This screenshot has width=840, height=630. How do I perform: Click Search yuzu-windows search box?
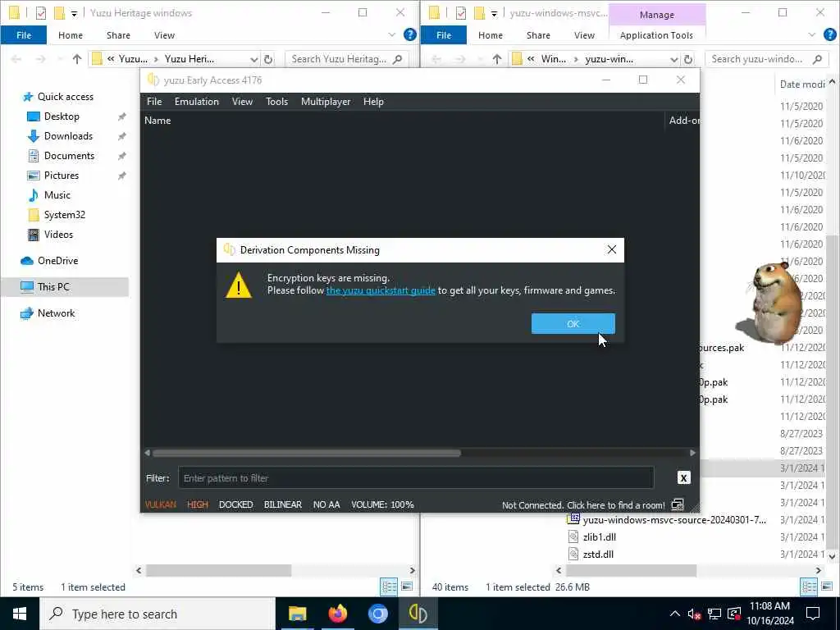[767, 59]
